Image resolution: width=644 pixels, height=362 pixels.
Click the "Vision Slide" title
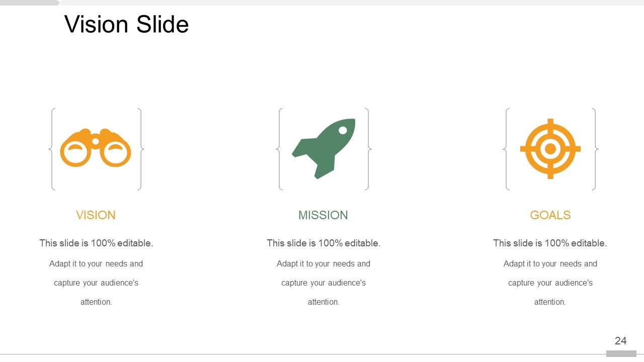pyautogui.click(x=127, y=24)
